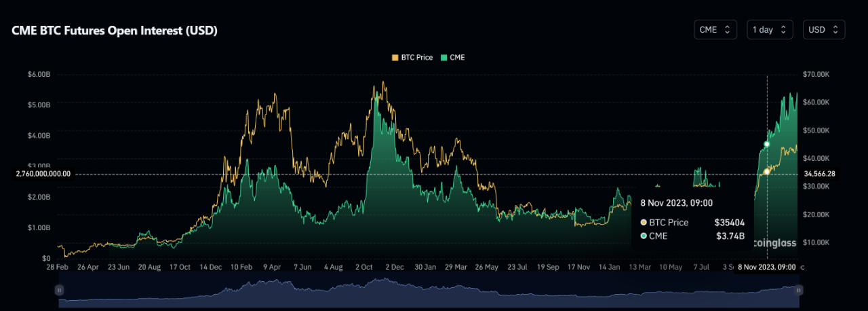Screen dimensions: 868x311
Task: Click the 13 Mar date on x-axis
Action: click(642, 268)
